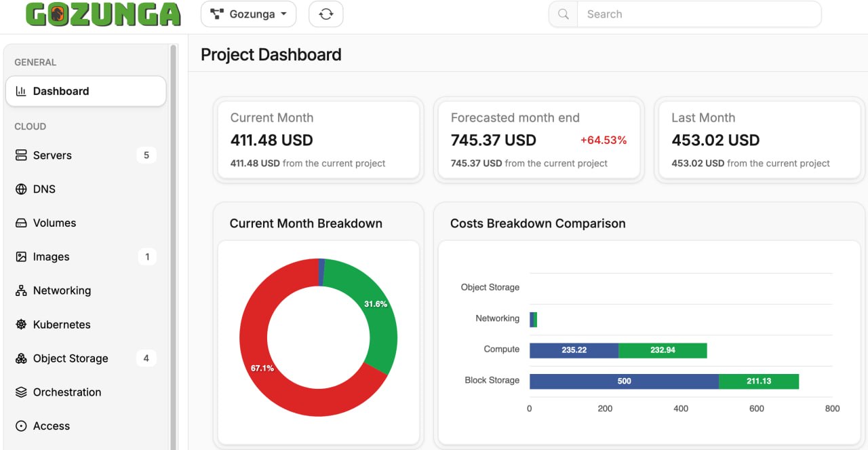Viewport: 868px width, 450px height.
Task: Click the green Block Storage bar 211.13
Action: click(x=759, y=381)
